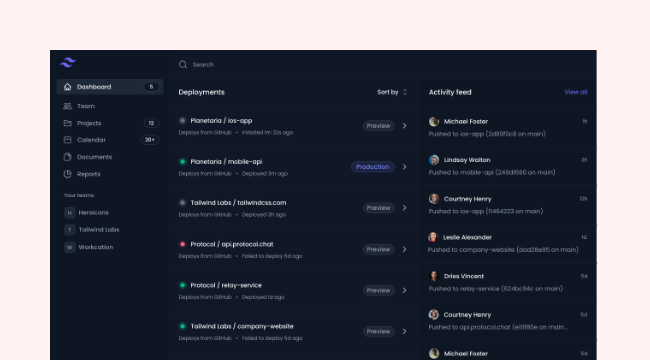Click the Calendar icon in sidebar
This screenshot has height=360, width=650.
68,140
